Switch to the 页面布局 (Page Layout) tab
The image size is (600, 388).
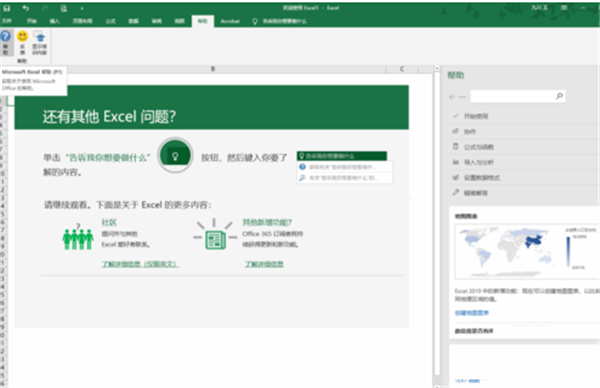coord(83,21)
